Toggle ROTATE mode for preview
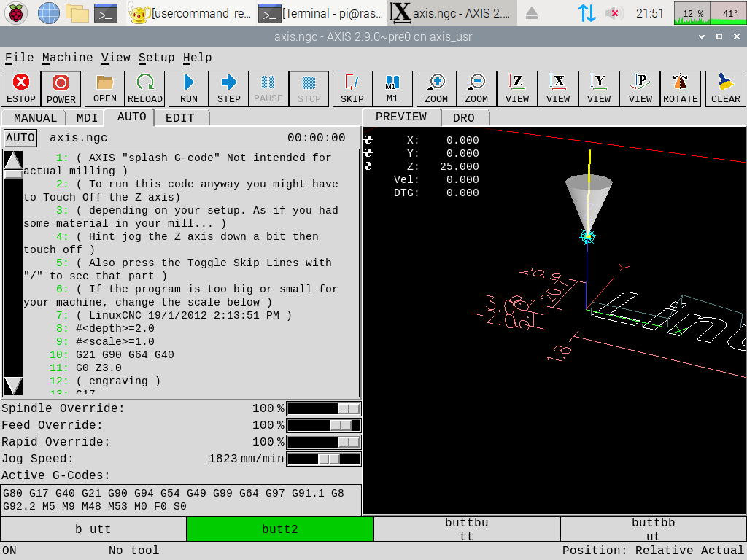This screenshot has height=560, width=747. coord(681,89)
